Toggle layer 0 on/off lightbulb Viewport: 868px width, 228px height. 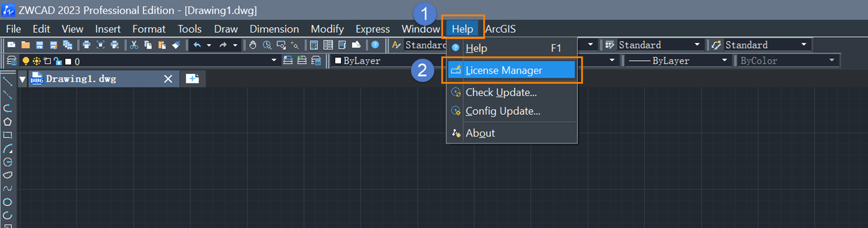point(26,61)
